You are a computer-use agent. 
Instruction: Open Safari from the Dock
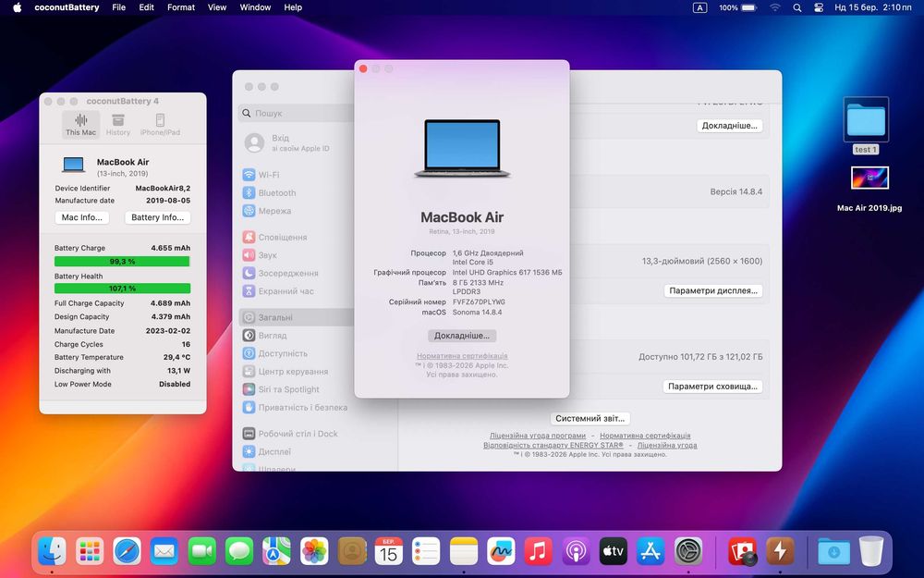127,551
